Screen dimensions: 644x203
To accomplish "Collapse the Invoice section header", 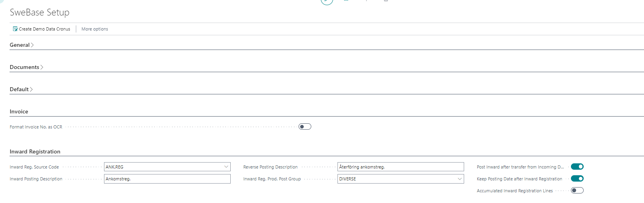I will tap(19, 111).
